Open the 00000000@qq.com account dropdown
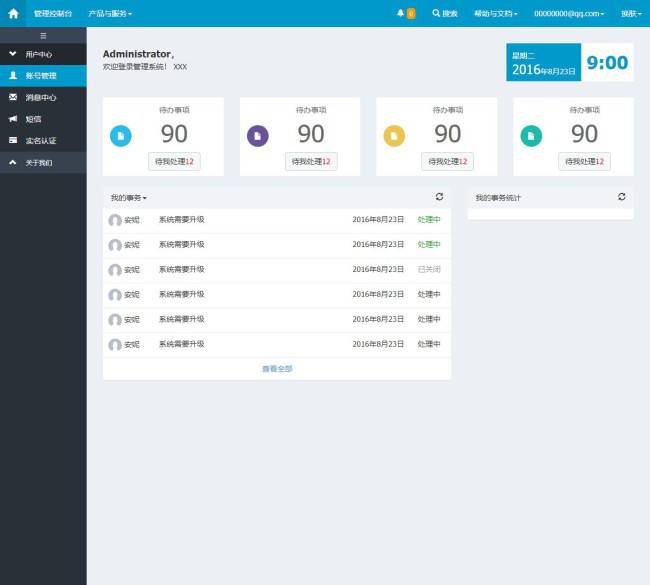This screenshot has height=585, width=650. point(569,14)
